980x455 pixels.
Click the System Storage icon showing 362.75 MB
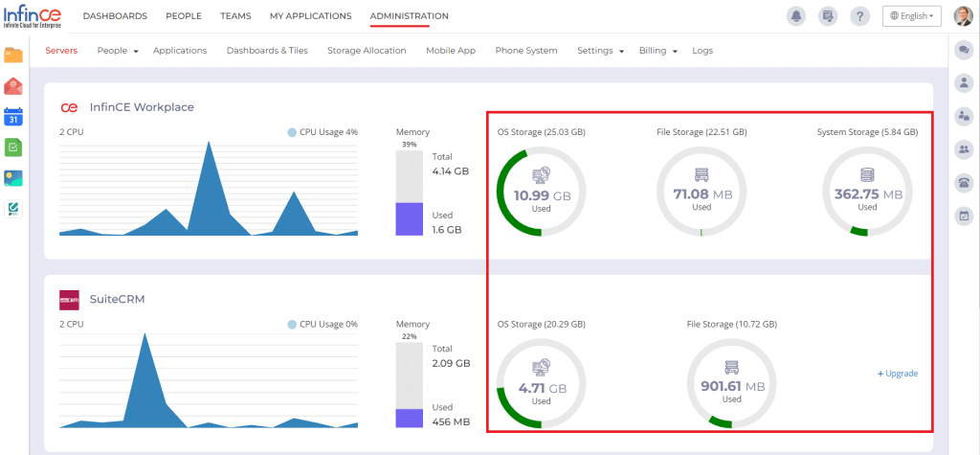coord(867,175)
